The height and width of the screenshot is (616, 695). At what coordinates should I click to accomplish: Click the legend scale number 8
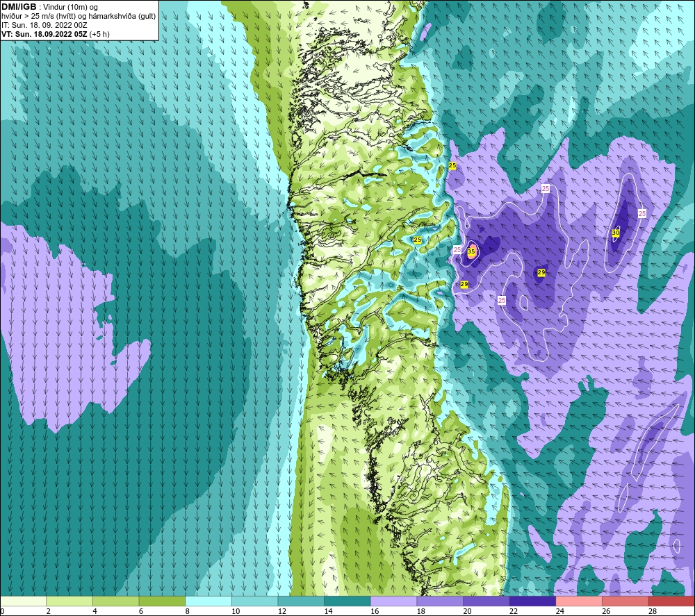click(188, 612)
